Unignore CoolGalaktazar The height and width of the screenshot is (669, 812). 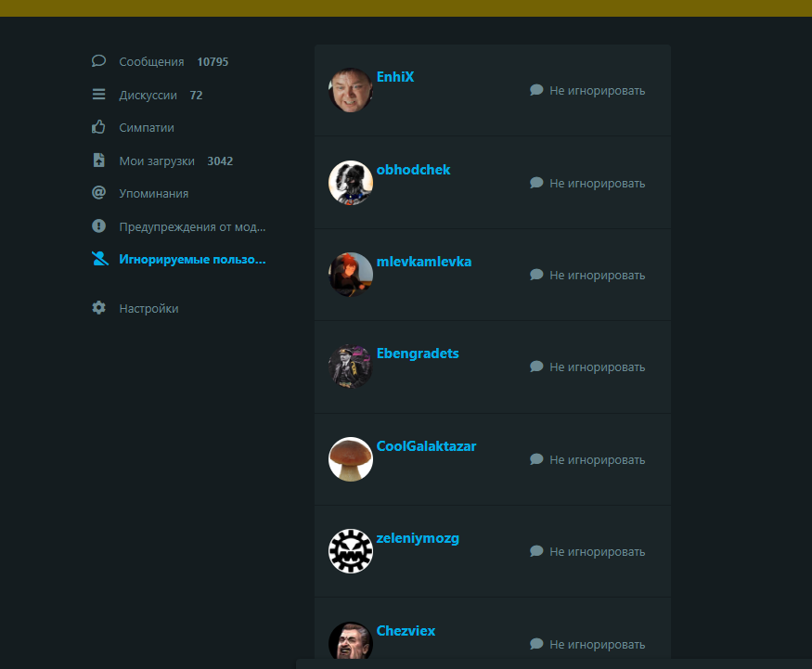coord(597,460)
